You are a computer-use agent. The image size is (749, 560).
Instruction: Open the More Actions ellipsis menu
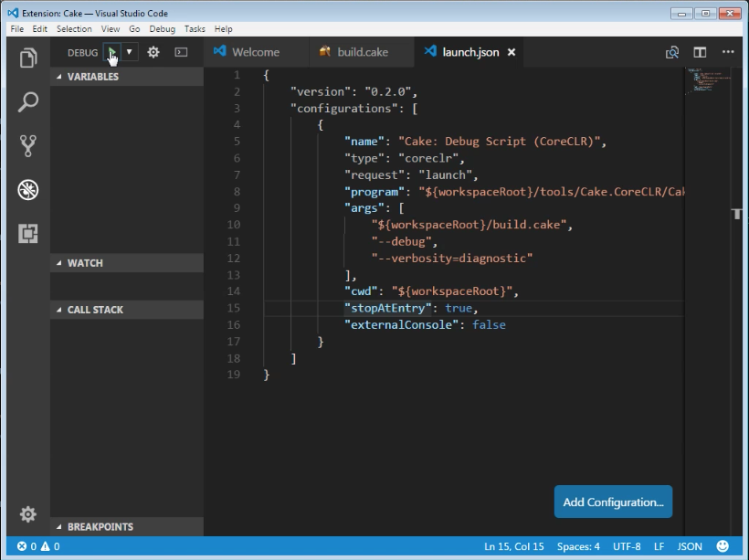tap(728, 51)
